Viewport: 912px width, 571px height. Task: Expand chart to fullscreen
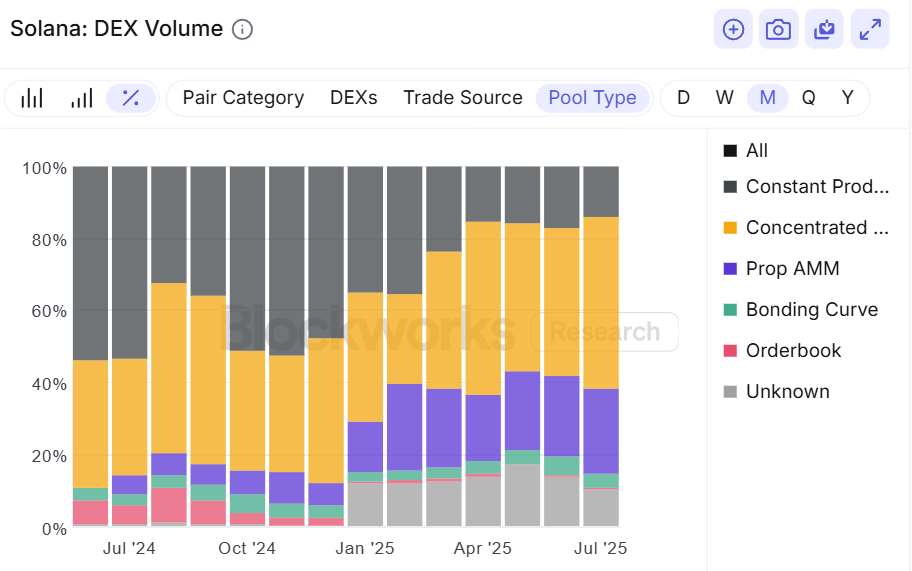coord(870,29)
